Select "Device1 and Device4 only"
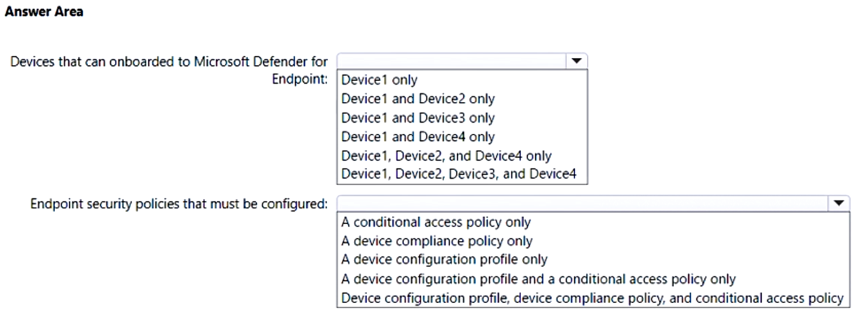The height and width of the screenshot is (324, 868). pyautogui.click(x=418, y=136)
